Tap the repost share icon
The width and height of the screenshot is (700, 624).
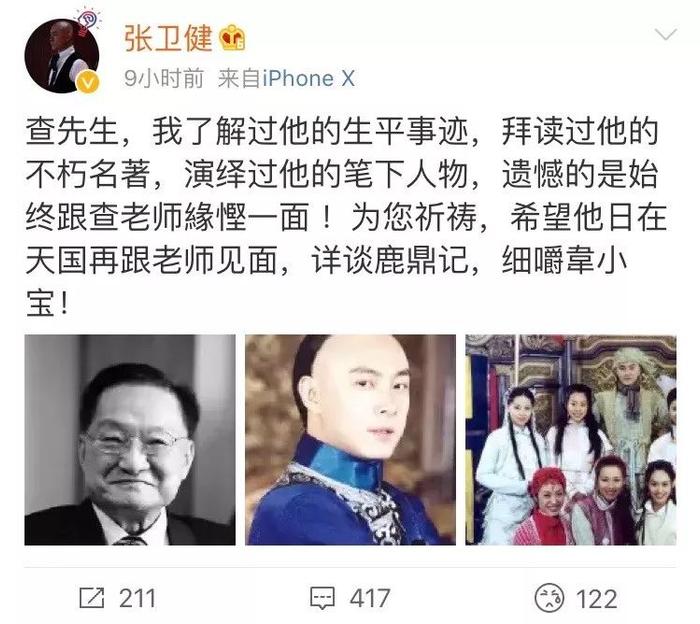pos(92,598)
